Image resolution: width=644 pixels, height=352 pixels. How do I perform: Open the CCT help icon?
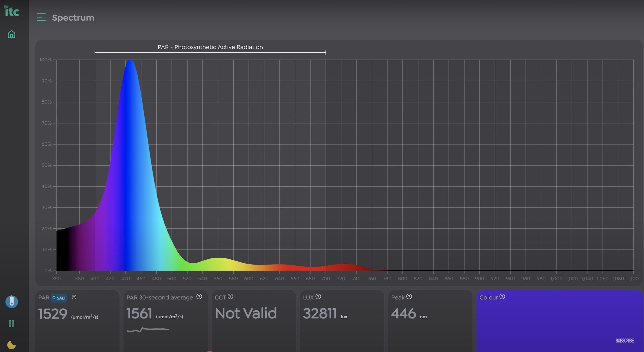click(x=230, y=297)
